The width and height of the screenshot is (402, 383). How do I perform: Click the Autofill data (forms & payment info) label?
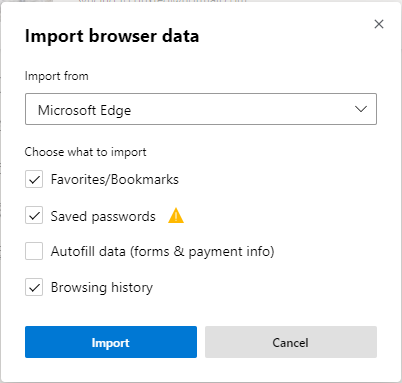[x=162, y=251]
